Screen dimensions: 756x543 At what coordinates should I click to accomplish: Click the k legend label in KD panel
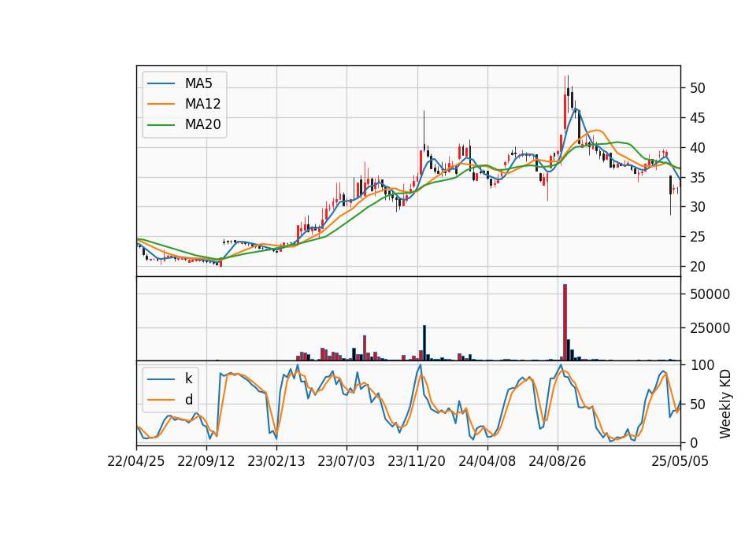point(188,379)
